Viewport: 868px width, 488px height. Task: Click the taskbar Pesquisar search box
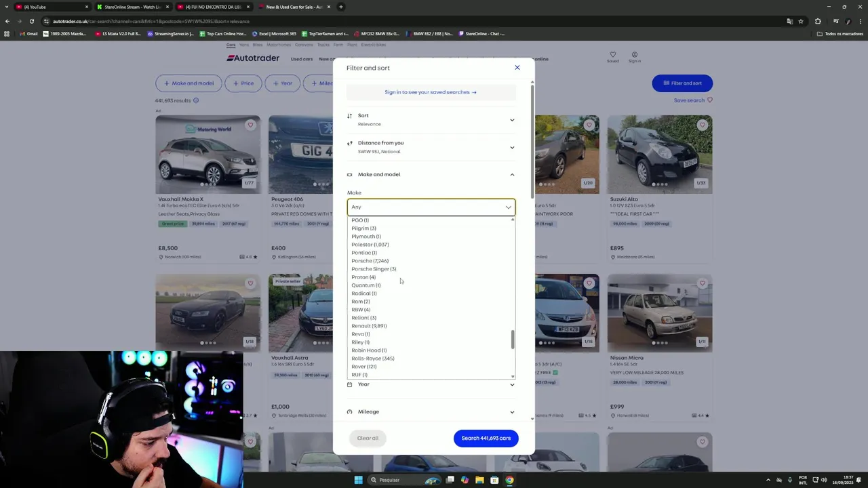406,480
